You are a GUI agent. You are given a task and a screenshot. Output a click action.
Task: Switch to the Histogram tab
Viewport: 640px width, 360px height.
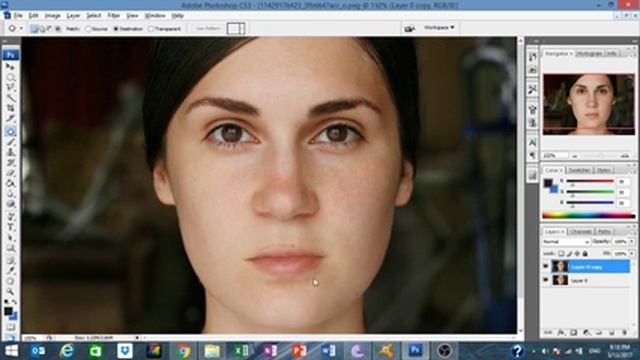[x=589, y=53]
